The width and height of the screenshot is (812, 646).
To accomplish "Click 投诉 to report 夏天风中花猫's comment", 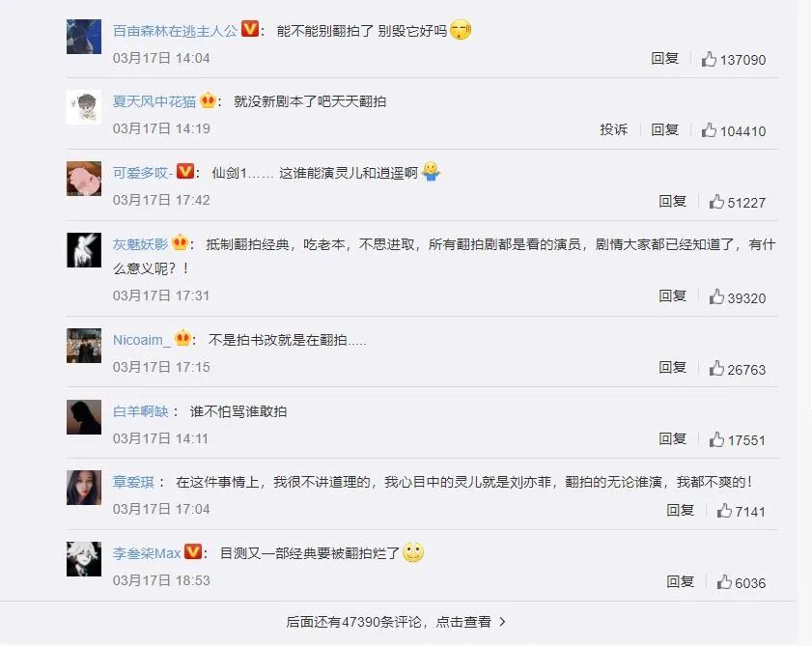I will pyautogui.click(x=614, y=129).
